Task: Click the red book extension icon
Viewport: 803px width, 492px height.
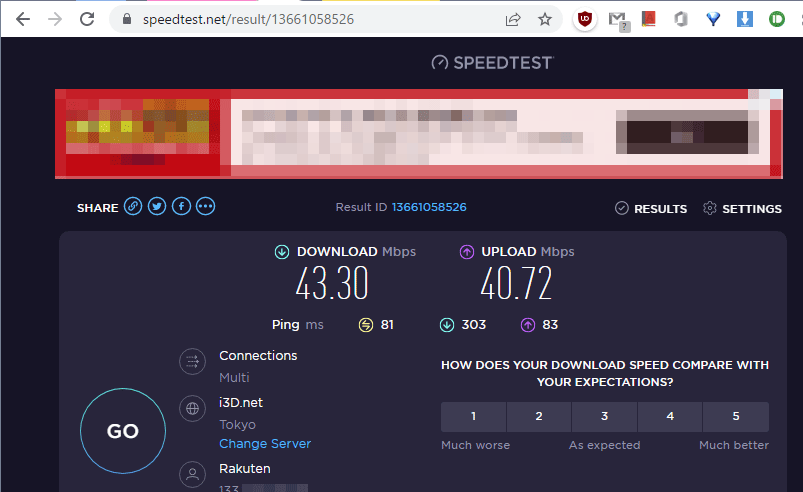Action: click(x=649, y=19)
